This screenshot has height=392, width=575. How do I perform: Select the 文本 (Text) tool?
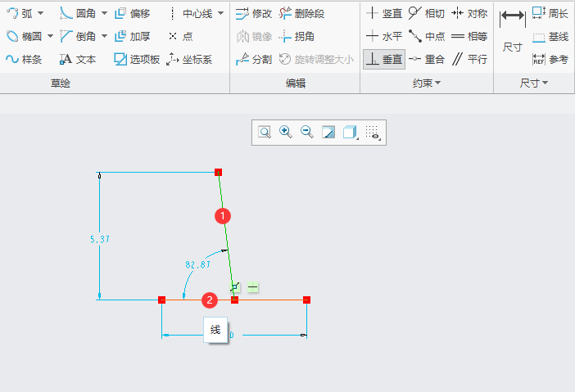(x=78, y=60)
